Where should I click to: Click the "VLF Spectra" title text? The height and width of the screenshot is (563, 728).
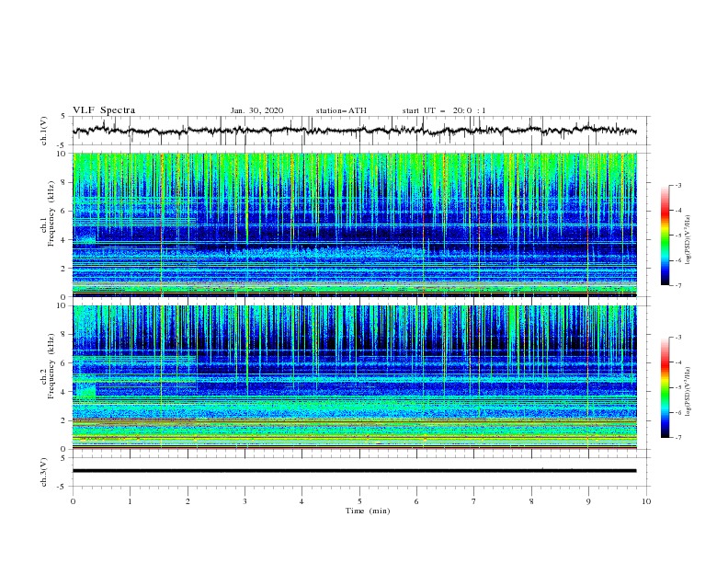[104, 110]
